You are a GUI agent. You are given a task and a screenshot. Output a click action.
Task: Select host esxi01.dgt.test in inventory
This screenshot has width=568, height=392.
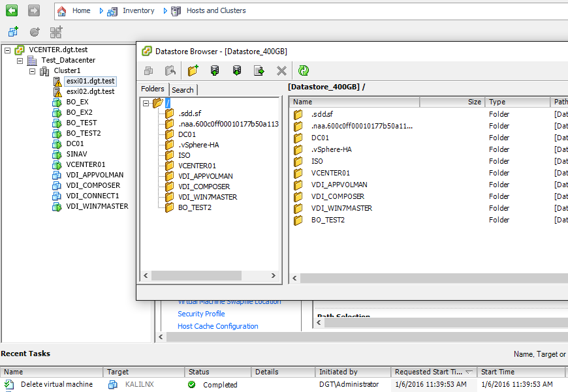90,81
